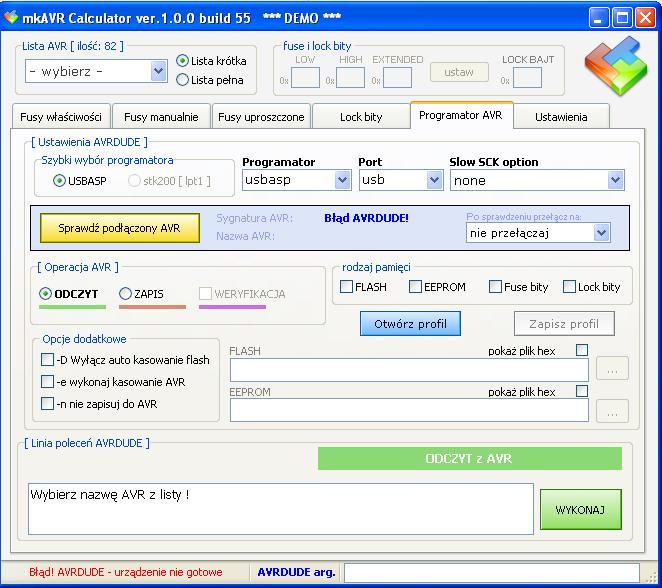Click the green WYKONAJ button
The image size is (662, 588).
581,510
